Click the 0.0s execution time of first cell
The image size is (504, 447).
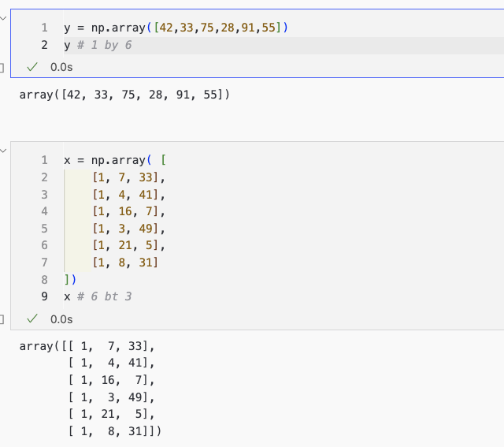(61, 67)
